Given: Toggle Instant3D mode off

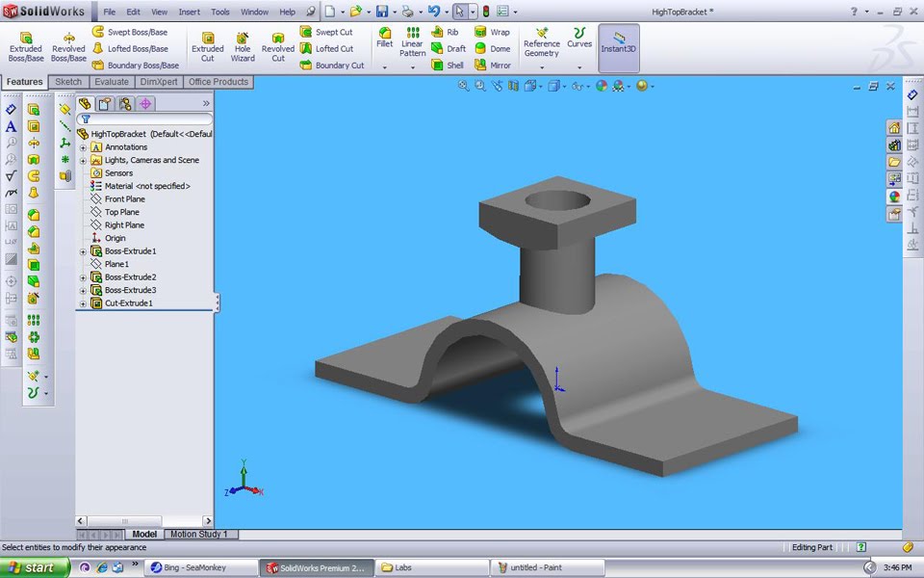Looking at the screenshot, I should (x=619, y=47).
